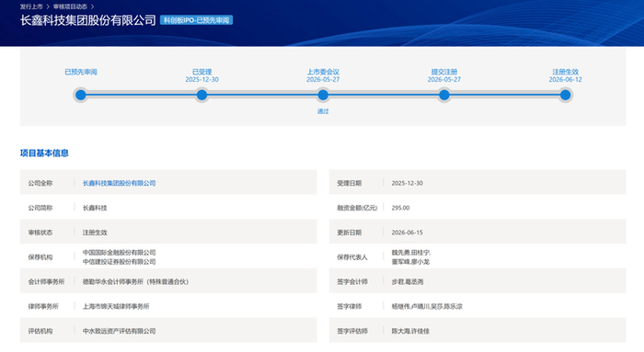The width and height of the screenshot is (644, 352).
Task: Open the 发行上市 breadcrumb link
Action: [x=31, y=6]
